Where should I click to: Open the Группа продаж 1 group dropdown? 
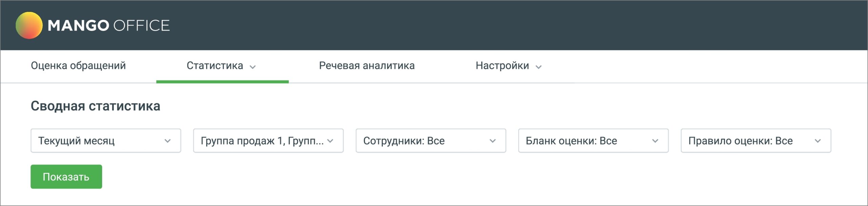tap(261, 141)
